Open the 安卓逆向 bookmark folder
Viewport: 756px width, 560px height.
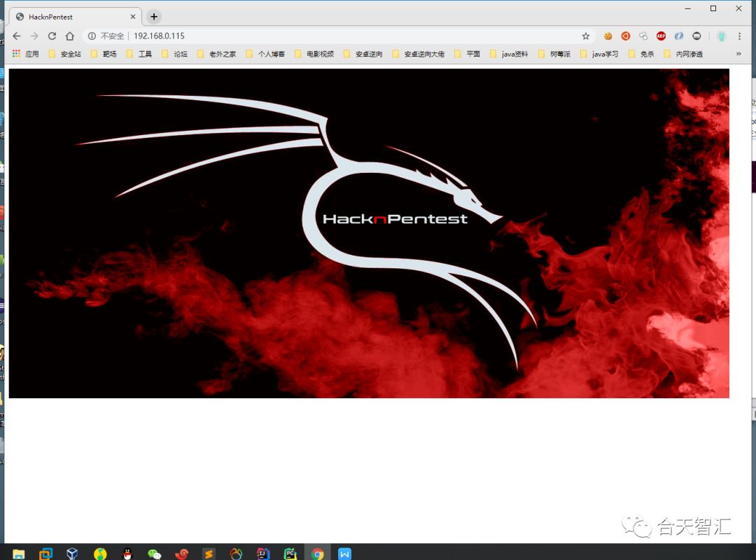tap(363, 54)
